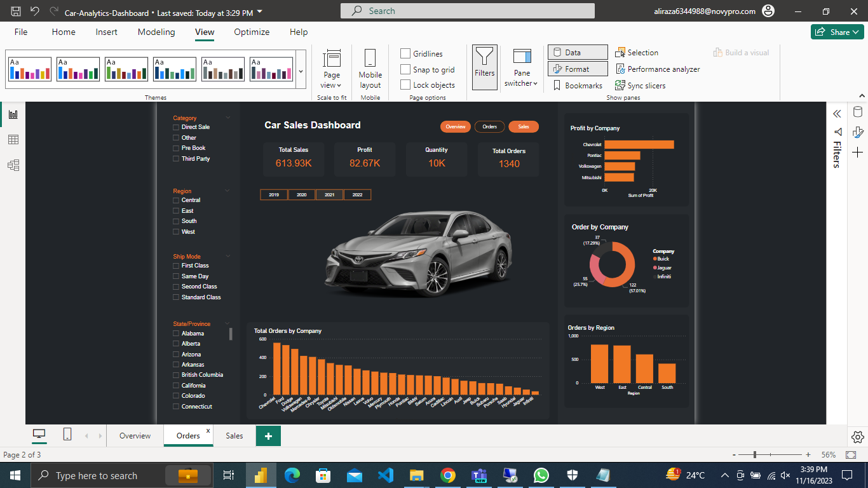Image resolution: width=868 pixels, height=488 pixels.
Task: Click the Mobile layout icon
Action: pos(370,68)
